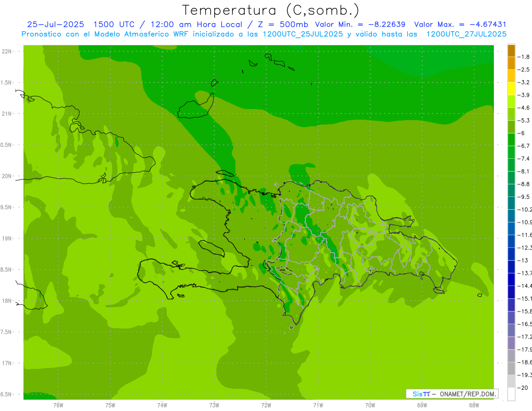Click the '1200UTC_27JUL2025' valid-until text

click(466, 34)
